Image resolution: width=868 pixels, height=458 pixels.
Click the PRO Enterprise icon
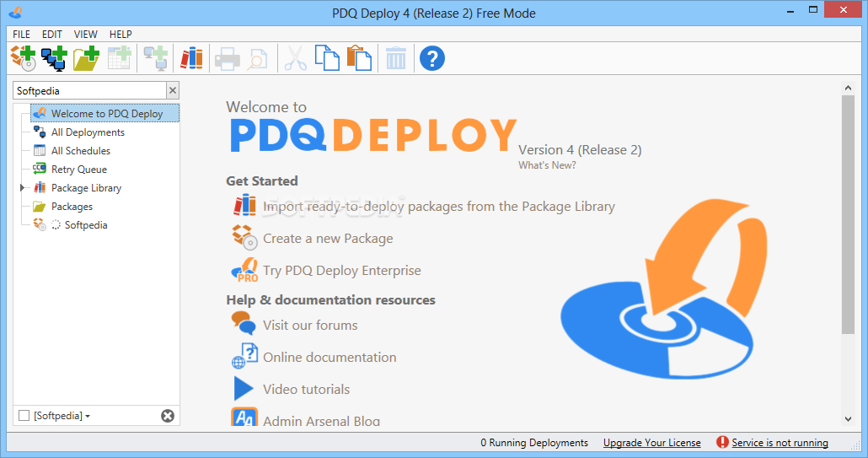(x=244, y=270)
